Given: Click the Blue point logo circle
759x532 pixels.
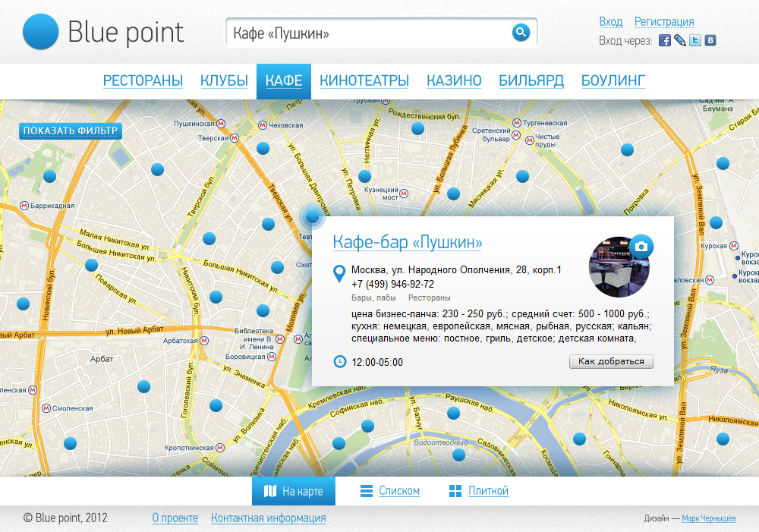Looking at the screenshot, I should click(x=41, y=32).
